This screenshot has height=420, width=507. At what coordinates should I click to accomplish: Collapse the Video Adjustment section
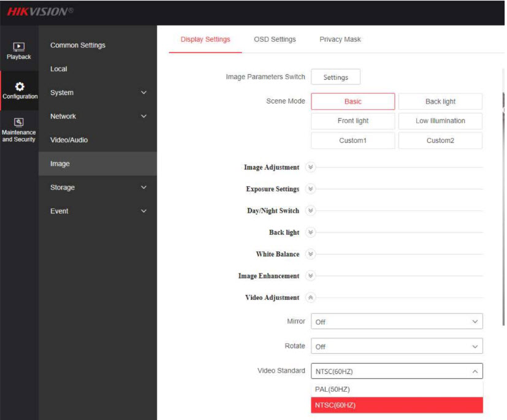point(310,297)
